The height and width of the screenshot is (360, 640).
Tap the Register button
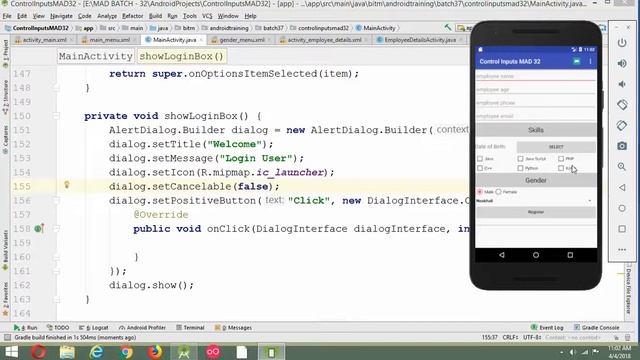(536, 212)
